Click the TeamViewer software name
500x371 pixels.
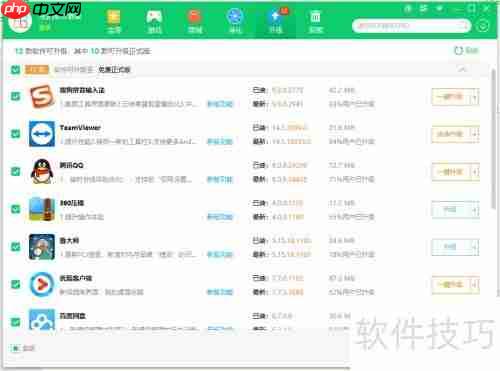[x=80, y=128]
